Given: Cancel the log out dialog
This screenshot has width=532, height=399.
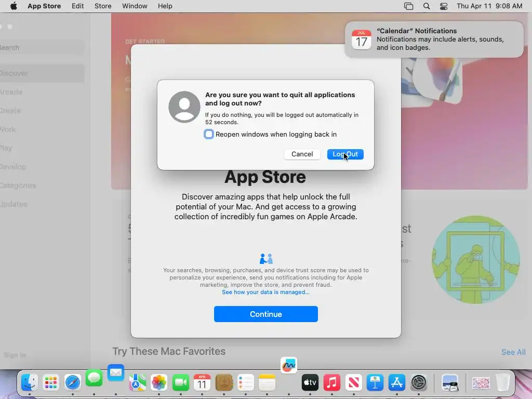Looking at the screenshot, I should pyautogui.click(x=302, y=154).
